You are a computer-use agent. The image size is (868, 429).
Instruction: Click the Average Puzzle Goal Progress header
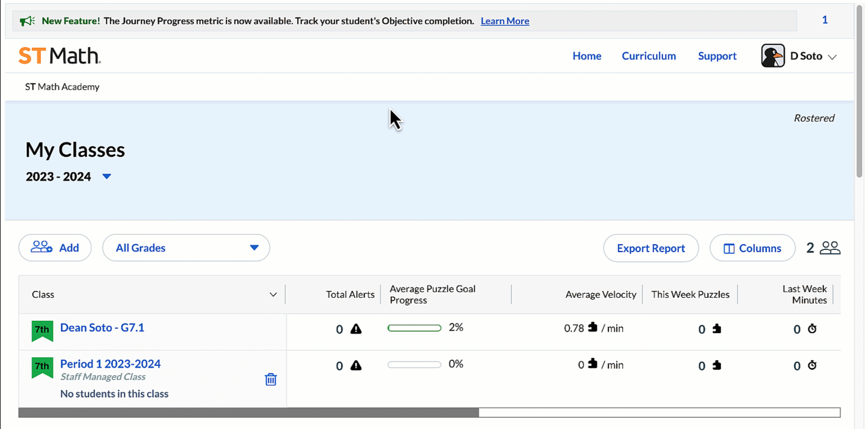click(x=433, y=294)
